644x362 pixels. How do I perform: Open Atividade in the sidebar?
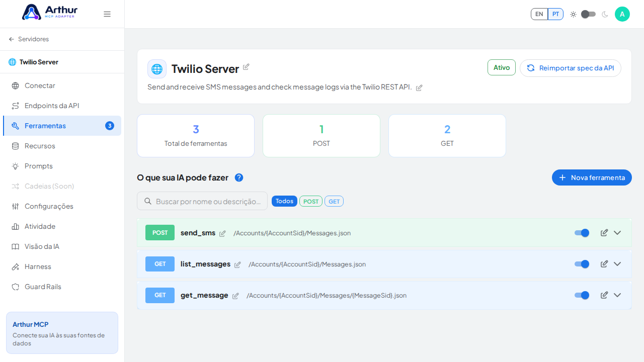point(62,226)
